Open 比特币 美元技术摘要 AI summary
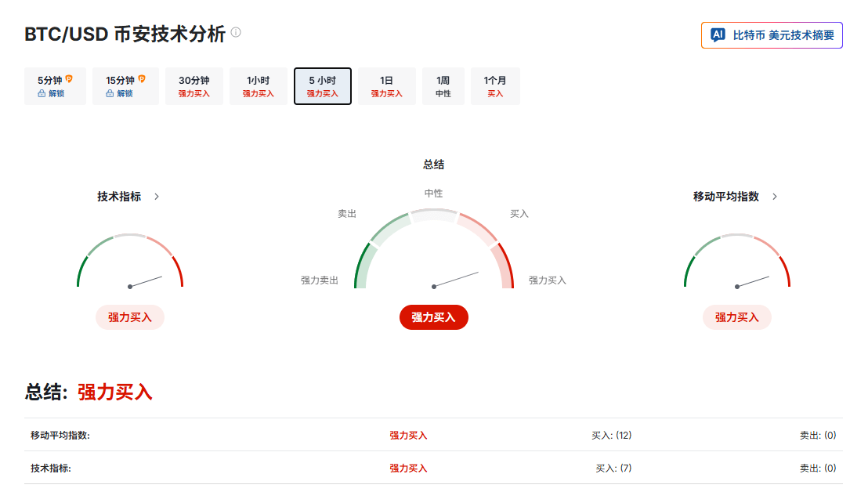The width and height of the screenshot is (868, 492). tap(772, 35)
